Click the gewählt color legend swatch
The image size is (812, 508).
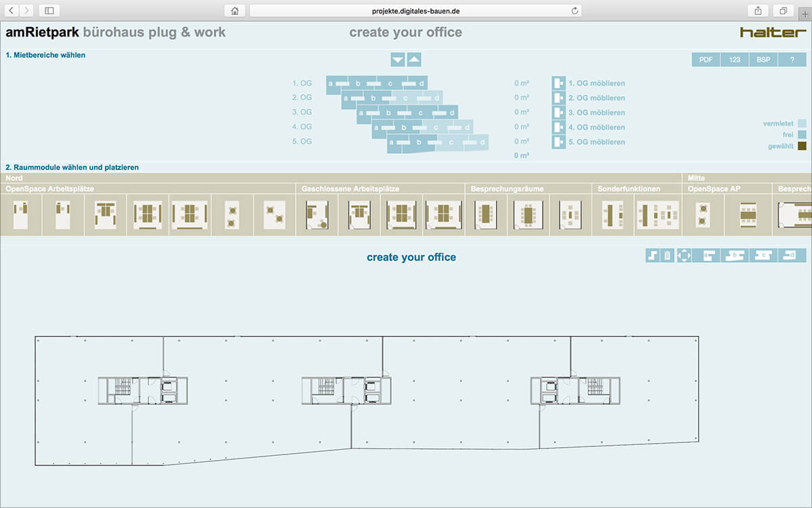tap(802, 146)
